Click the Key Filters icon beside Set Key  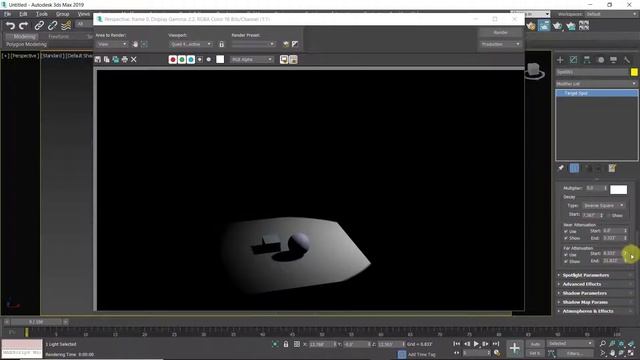tap(551, 353)
